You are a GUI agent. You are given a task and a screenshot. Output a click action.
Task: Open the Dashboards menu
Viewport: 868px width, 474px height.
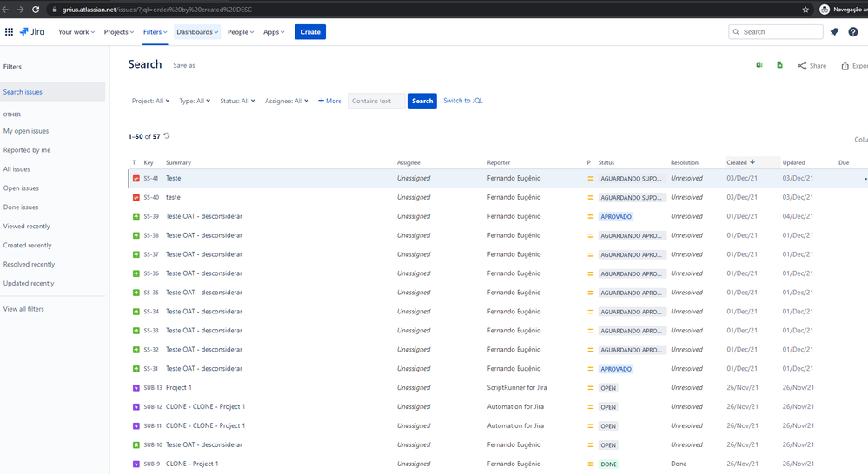[197, 32]
